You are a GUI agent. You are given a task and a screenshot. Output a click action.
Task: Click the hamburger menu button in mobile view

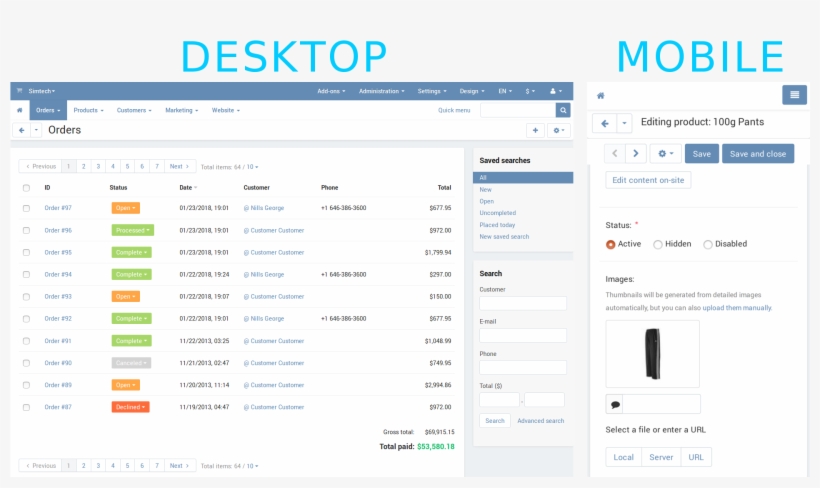tap(794, 95)
